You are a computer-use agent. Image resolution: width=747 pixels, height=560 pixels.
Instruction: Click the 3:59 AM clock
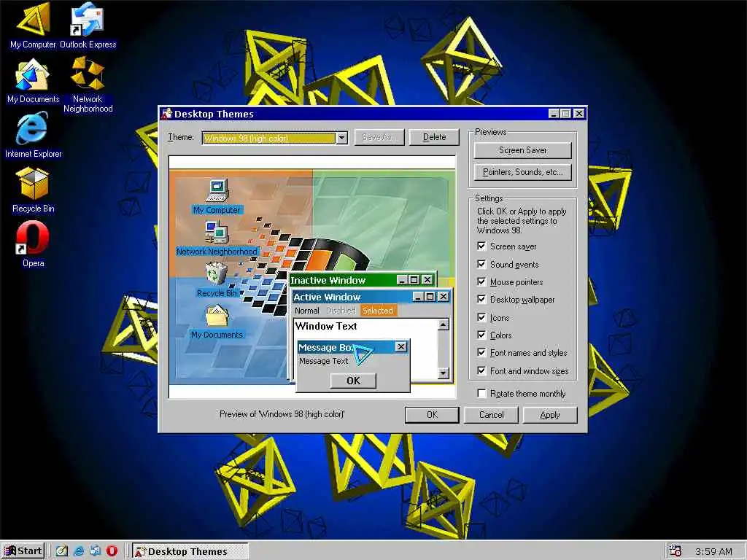click(713, 551)
